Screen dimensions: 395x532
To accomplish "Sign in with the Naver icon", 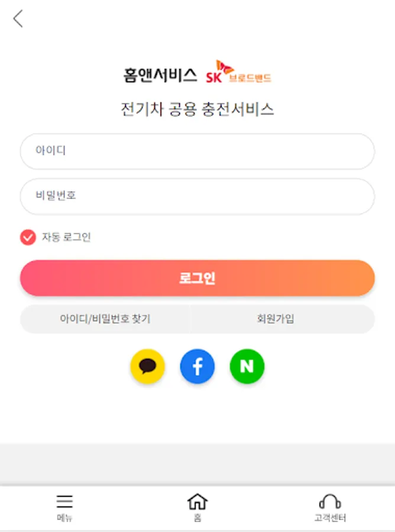I will coord(247,366).
